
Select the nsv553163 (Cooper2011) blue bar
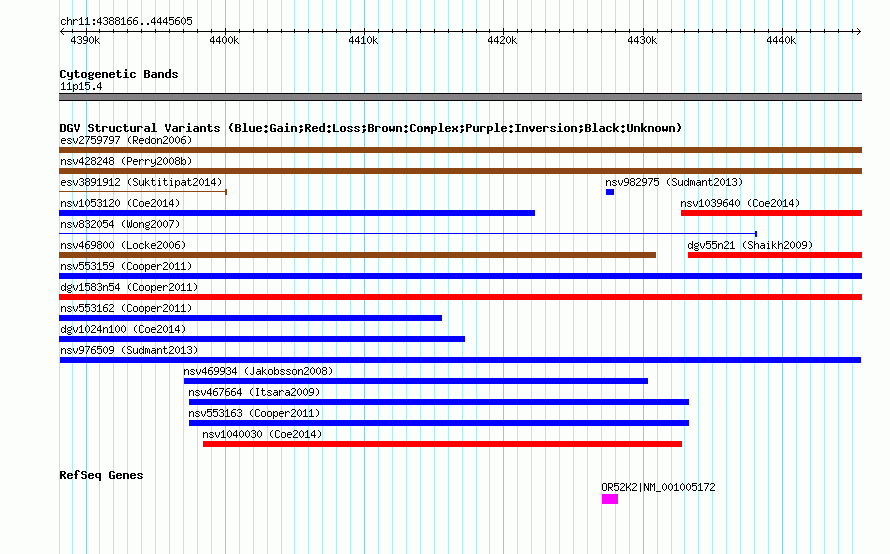(x=439, y=423)
